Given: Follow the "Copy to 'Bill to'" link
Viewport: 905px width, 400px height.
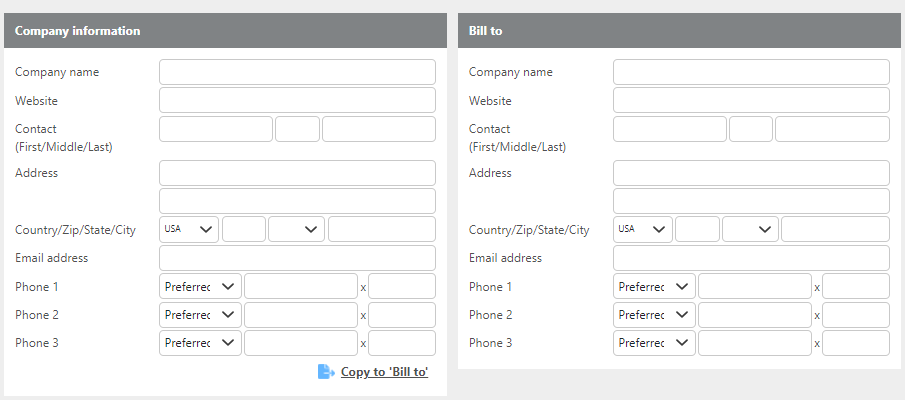Looking at the screenshot, I should pyautogui.click(x=384, y=372).
